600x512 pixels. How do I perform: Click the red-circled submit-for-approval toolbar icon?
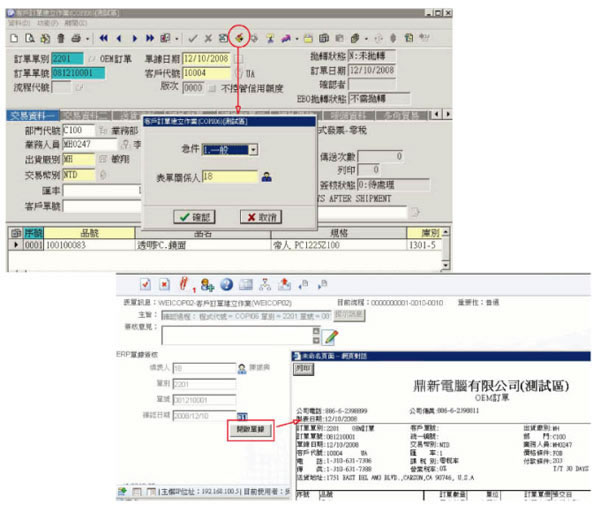click(241, 37)
